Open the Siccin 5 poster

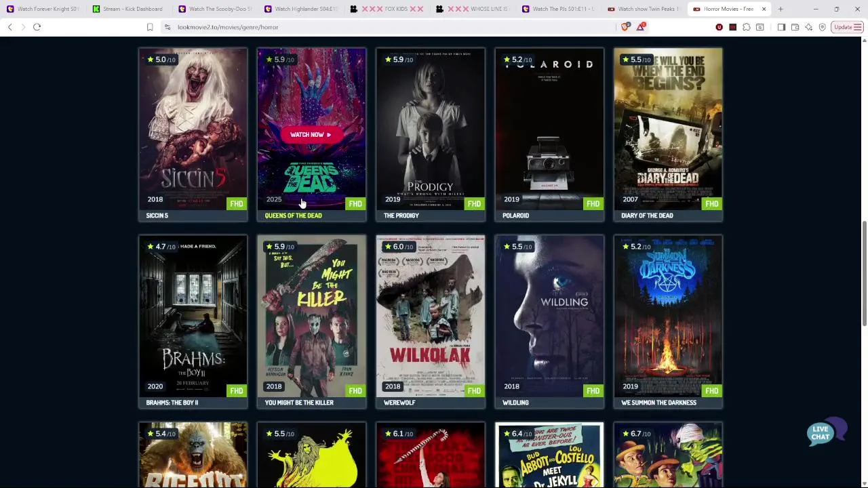coord(193,129)
